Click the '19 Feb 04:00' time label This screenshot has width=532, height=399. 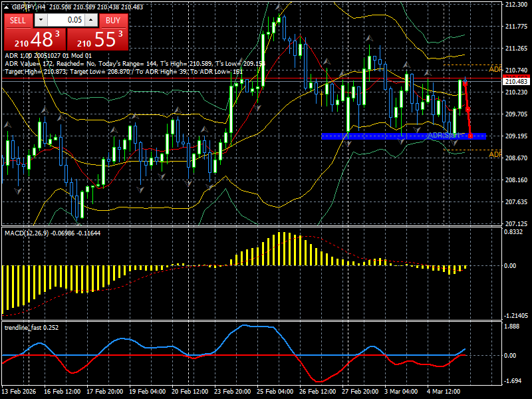147,392
